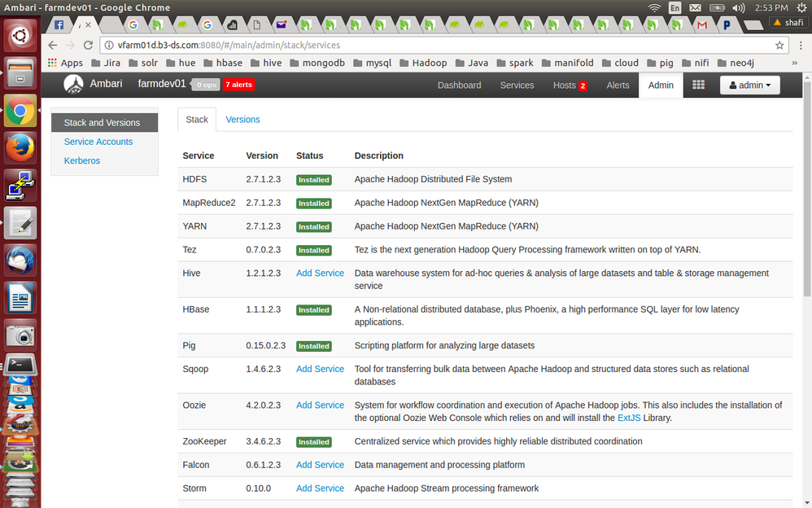Click the volume icon in the system tray
The height and width of the screenshot is (508, 812).
click(737, 8)
